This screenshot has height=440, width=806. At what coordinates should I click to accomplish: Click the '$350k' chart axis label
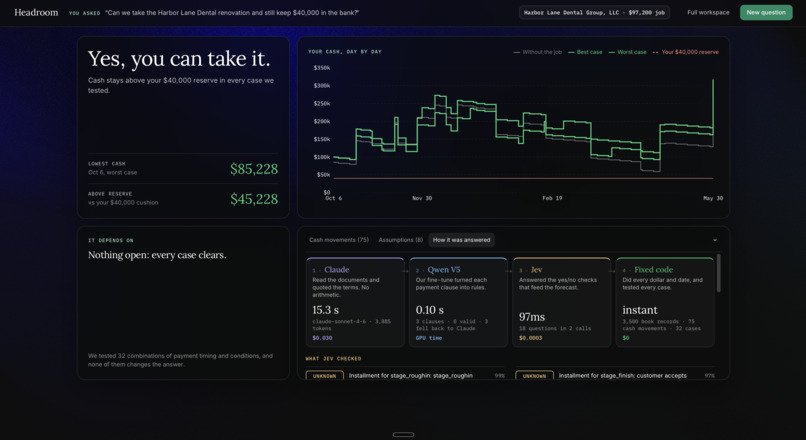[x=322, y=68]
